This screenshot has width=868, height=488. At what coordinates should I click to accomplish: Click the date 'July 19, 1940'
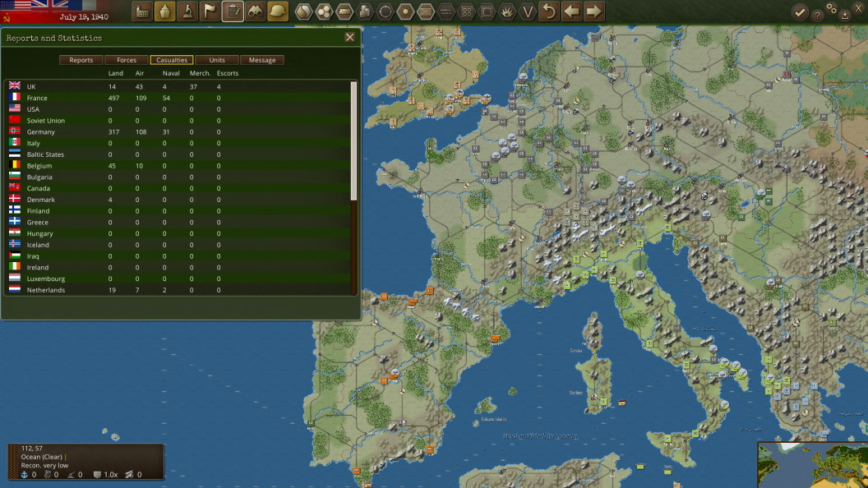click(84, 17)
